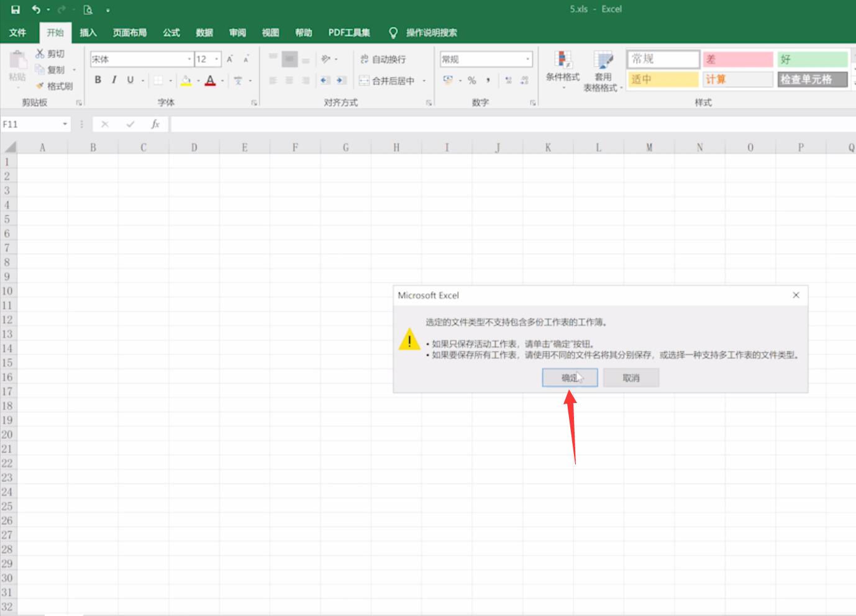Switch to the Data (数据) tab
856x616 pixels.
(204, 32)
